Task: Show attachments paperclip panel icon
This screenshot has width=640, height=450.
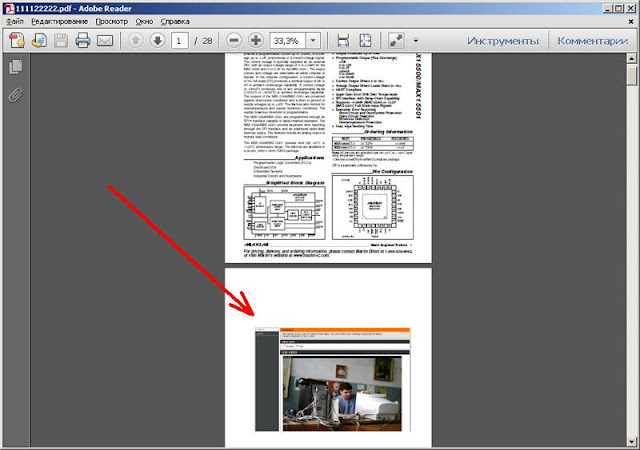Action: tap(16, 95)
